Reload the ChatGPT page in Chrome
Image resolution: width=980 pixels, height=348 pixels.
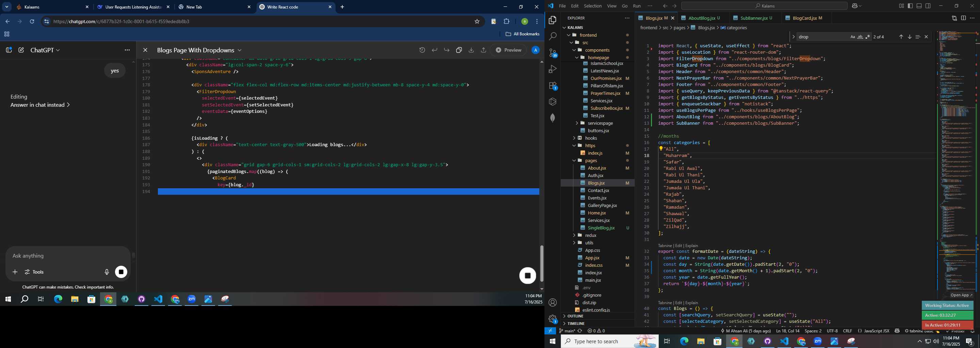(x=32, y=22)
